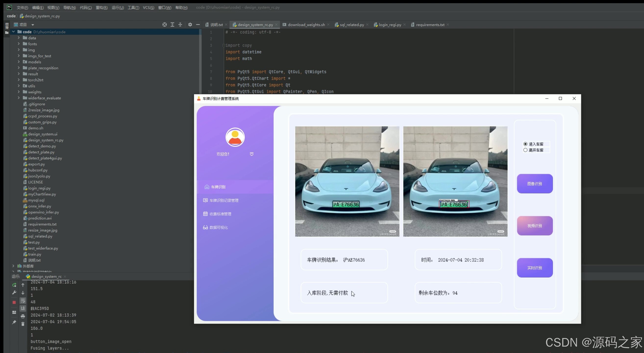Open the dropdown arrow beside 欢迎您!
644x353 pixels.
(x=251, y=154)
